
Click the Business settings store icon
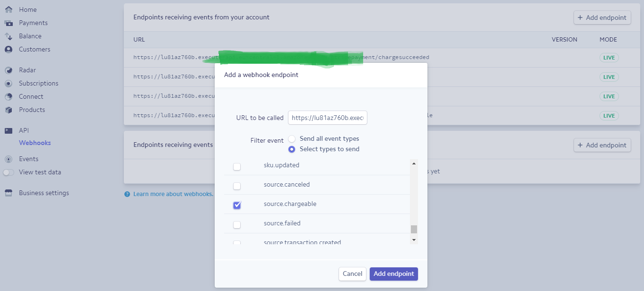9,193
